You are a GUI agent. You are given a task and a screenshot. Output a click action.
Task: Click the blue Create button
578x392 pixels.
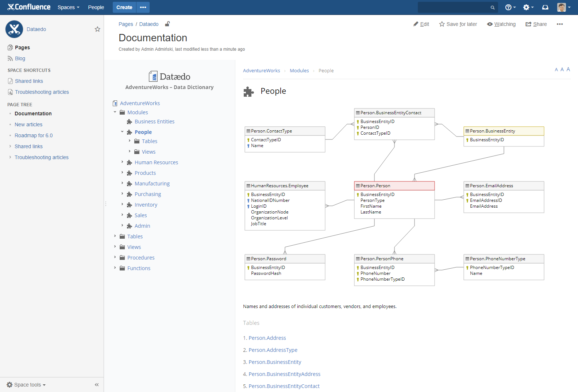124,7
